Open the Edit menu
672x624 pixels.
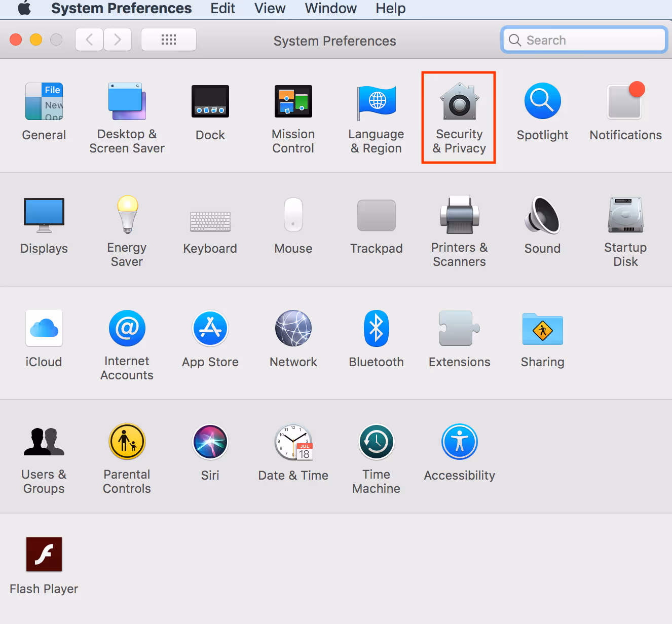[223, 9]
